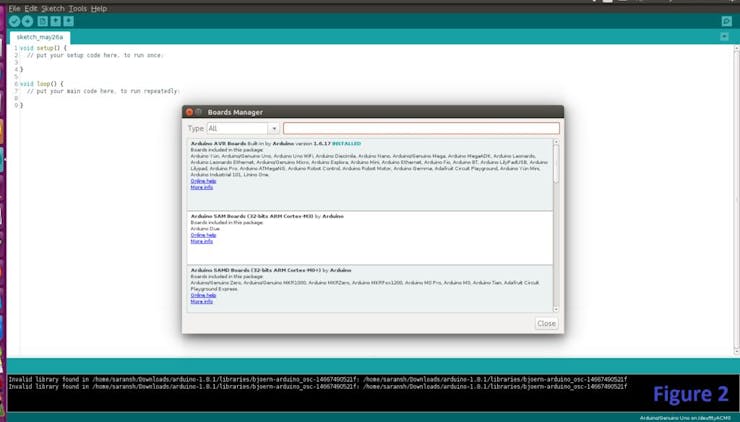
Task: Click the Verify sketch checkmark icon
Action: pyautogui.click(x=14, y=21)
